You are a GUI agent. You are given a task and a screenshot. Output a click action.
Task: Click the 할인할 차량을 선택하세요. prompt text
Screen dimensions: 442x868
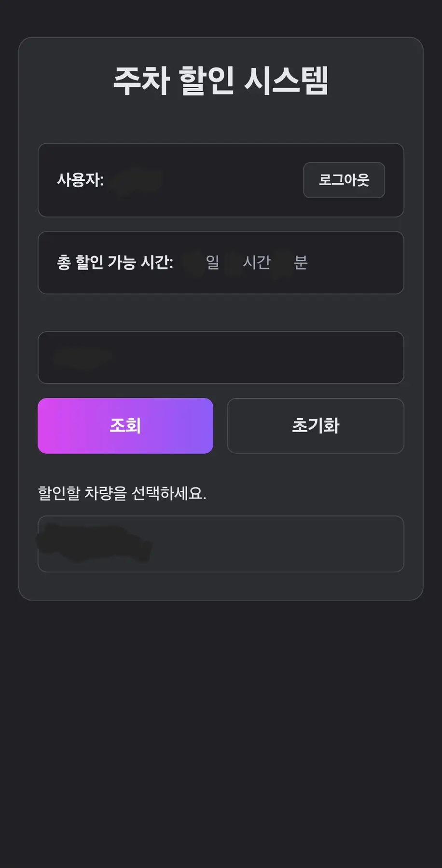point(122,493)
